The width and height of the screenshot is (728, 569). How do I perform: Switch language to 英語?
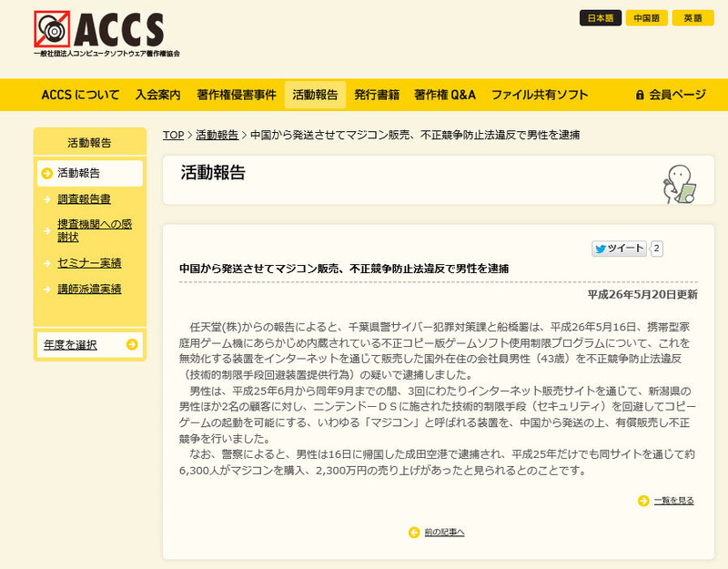click(x=693, y=18)
